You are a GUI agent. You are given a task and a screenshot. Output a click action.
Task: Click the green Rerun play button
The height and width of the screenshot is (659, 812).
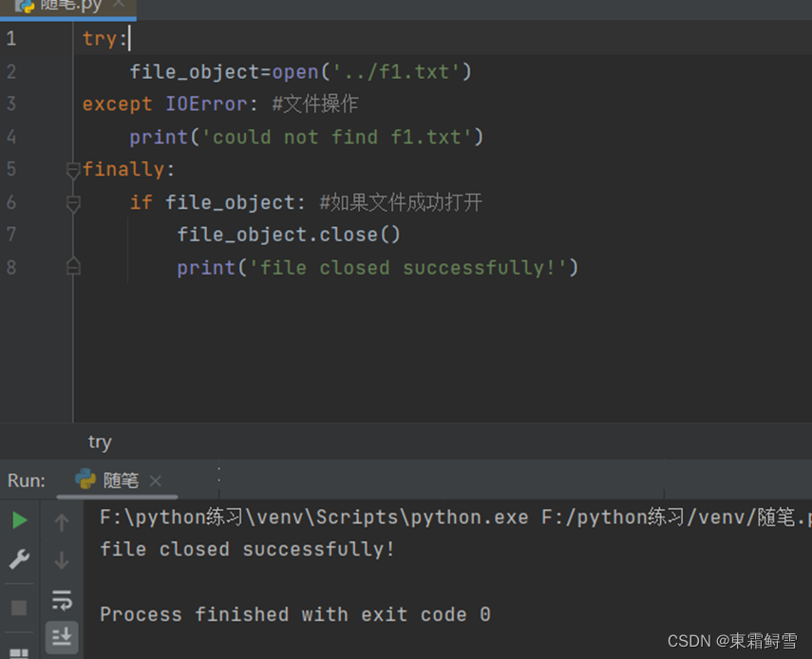19,519
